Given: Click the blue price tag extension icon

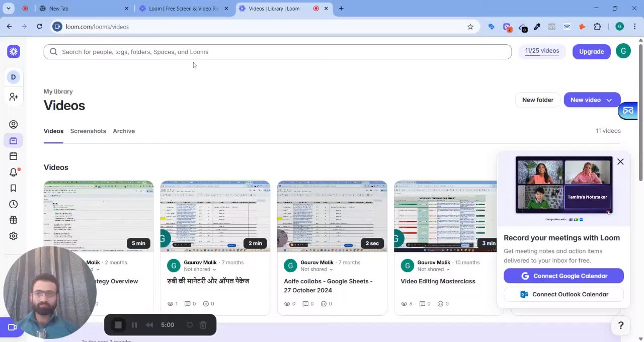Looking at the screenshot, I should (492, 27).
